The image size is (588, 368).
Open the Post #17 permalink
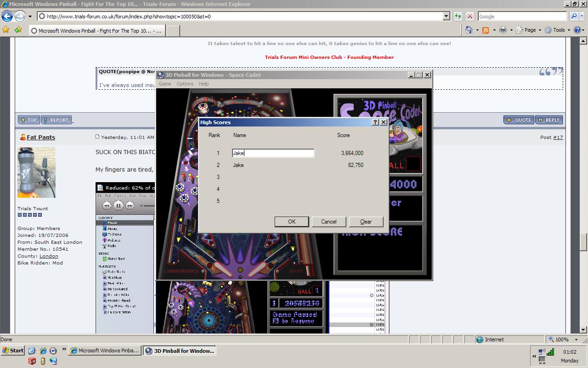[x=558, y=137]
